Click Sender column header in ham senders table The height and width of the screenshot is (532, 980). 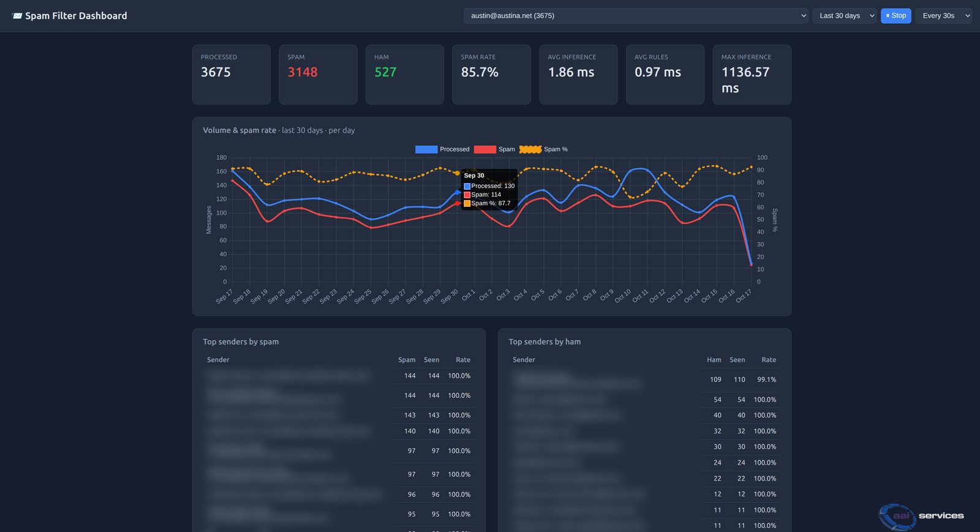coord(524,360)
